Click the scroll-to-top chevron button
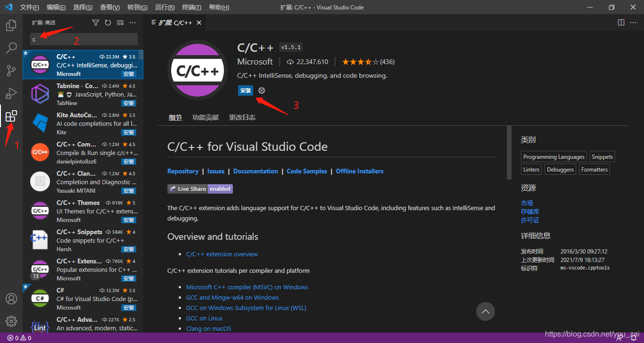 pos(485,311)
